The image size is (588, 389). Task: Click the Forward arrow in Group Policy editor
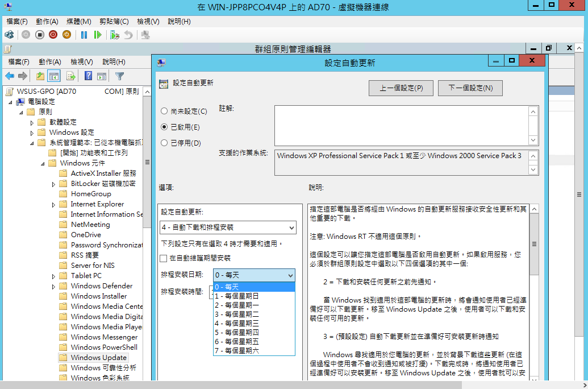click(23, 76)
